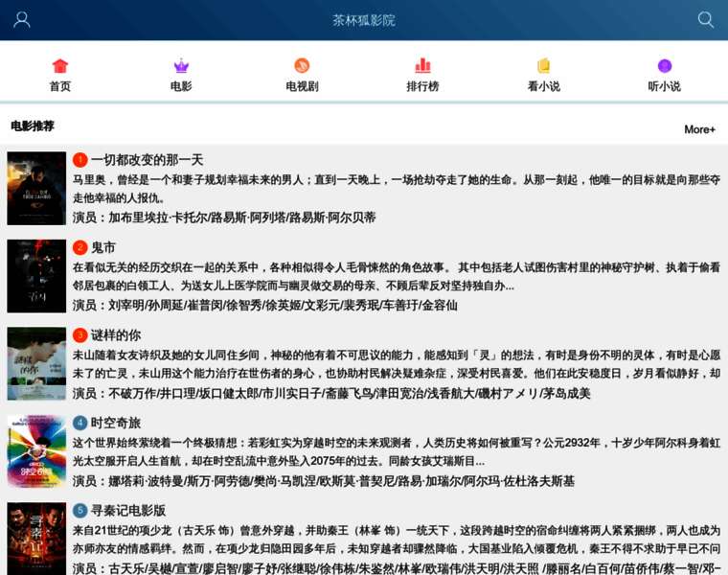
Task: Expand movie recommendations with More+
Action: [699, 129]
